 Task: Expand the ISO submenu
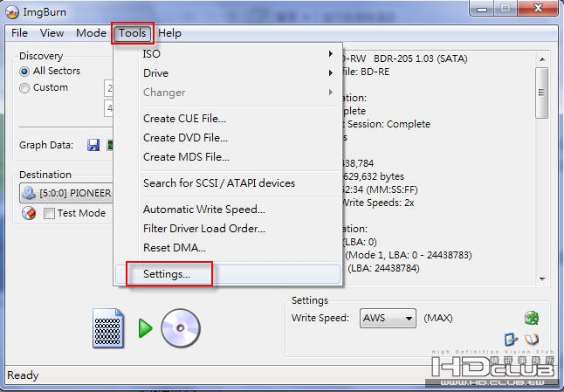(x=228, y=54)
